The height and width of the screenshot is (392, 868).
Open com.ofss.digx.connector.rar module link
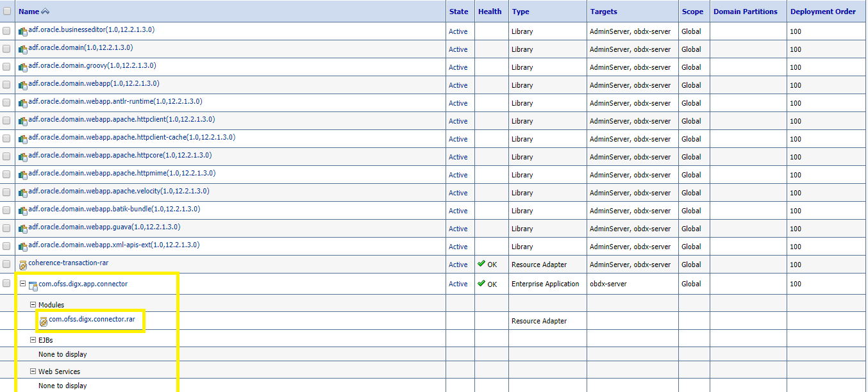[x=92, y=320]
